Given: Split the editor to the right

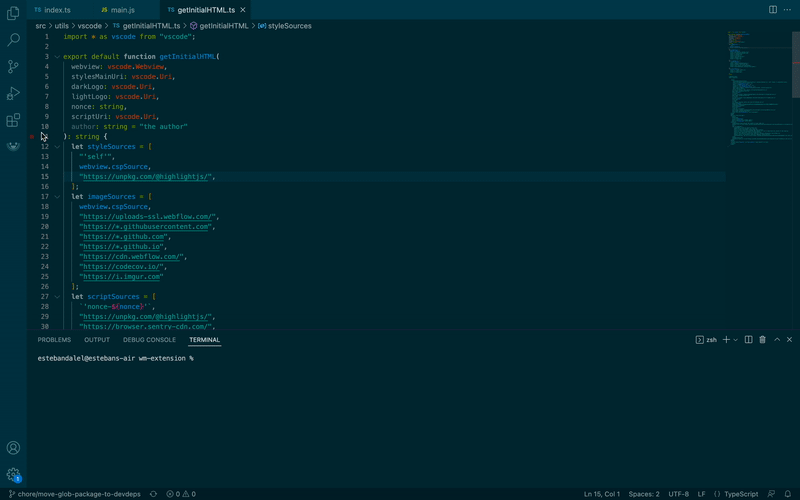Looking at the screenshot, I should pyautogui.click(x=773, y=10).
